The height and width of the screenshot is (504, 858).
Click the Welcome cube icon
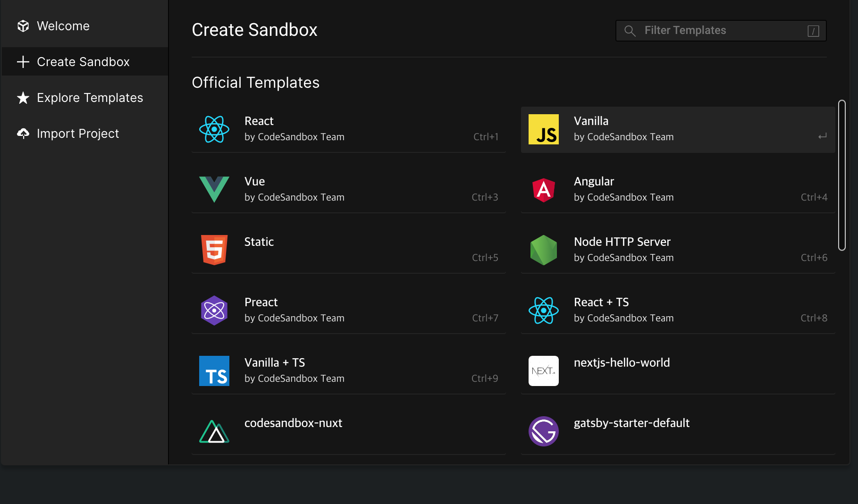(23, 26)
